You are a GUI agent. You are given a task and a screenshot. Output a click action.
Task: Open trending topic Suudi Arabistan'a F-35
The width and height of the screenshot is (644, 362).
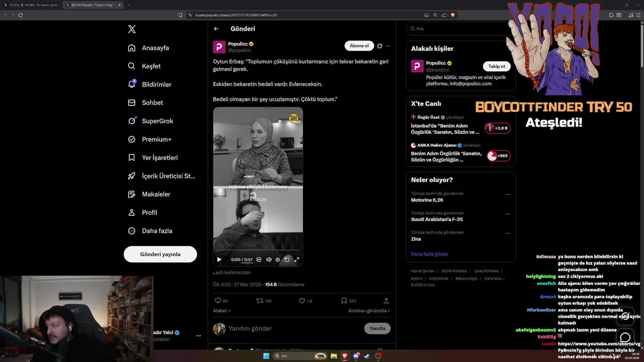coord(437,219)
